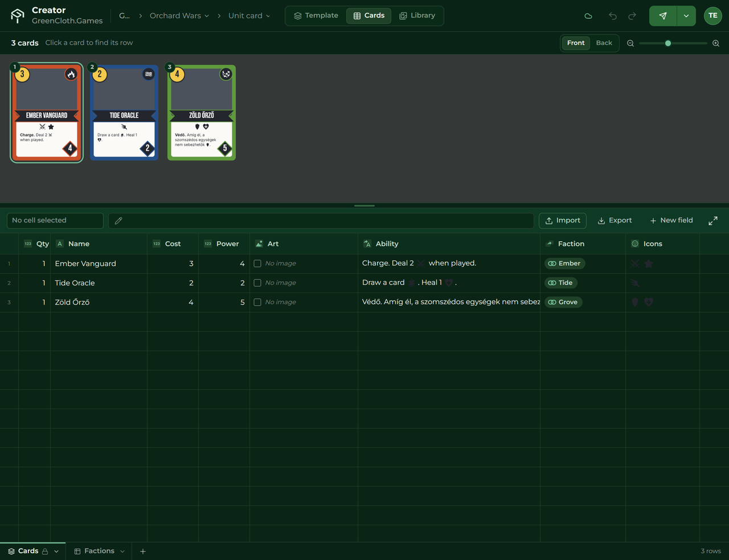Open the cloud sync status icon
This screenshot has height=560, width=729.
pyautogui.click(x=588, y=16)
